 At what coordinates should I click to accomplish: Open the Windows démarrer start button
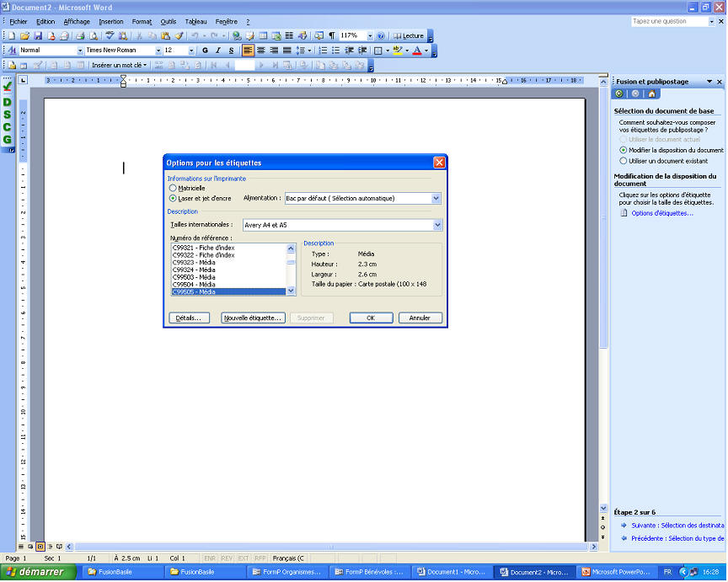coord(38,572)
